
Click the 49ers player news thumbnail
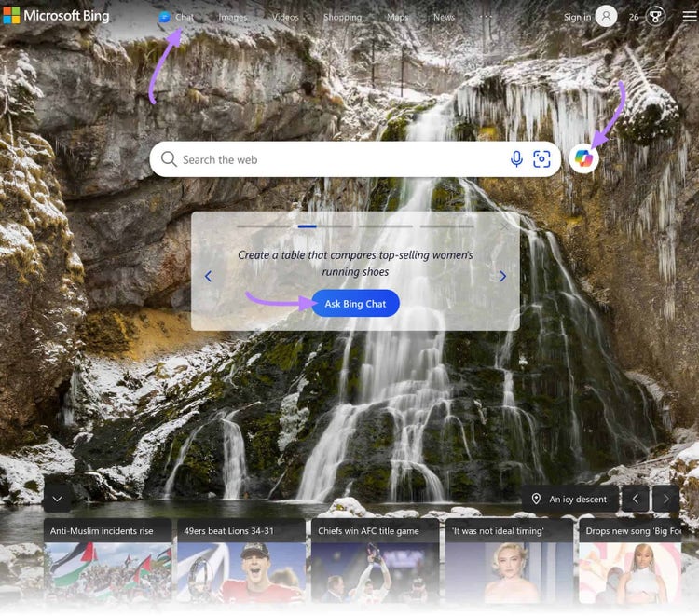tap(241, 572)
